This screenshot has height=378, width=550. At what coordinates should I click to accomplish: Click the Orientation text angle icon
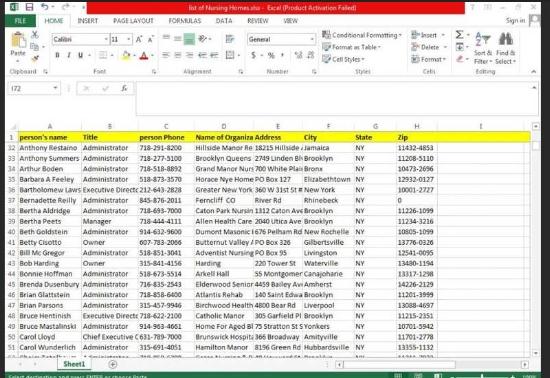pyautogui.click(x=203, y=39)
